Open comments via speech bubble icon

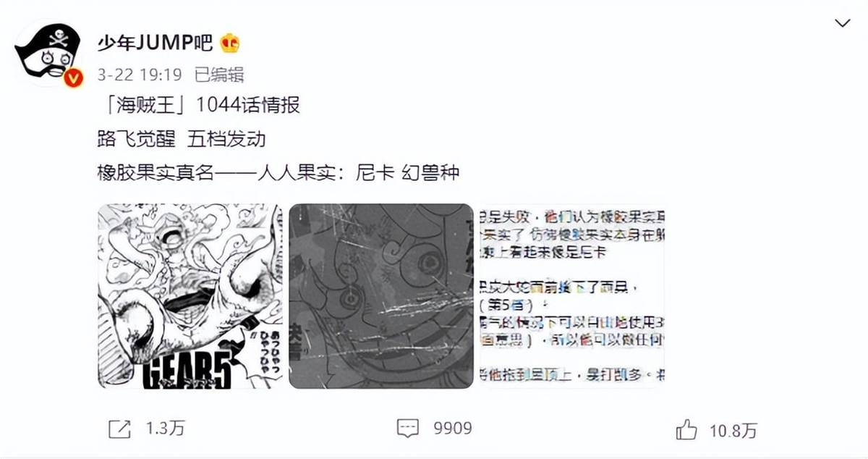[409, 428]
